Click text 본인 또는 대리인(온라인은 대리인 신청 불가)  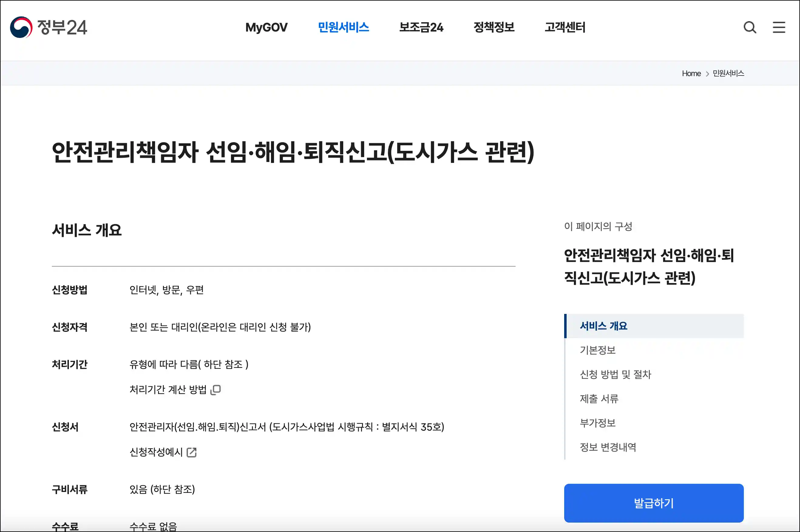220,327
